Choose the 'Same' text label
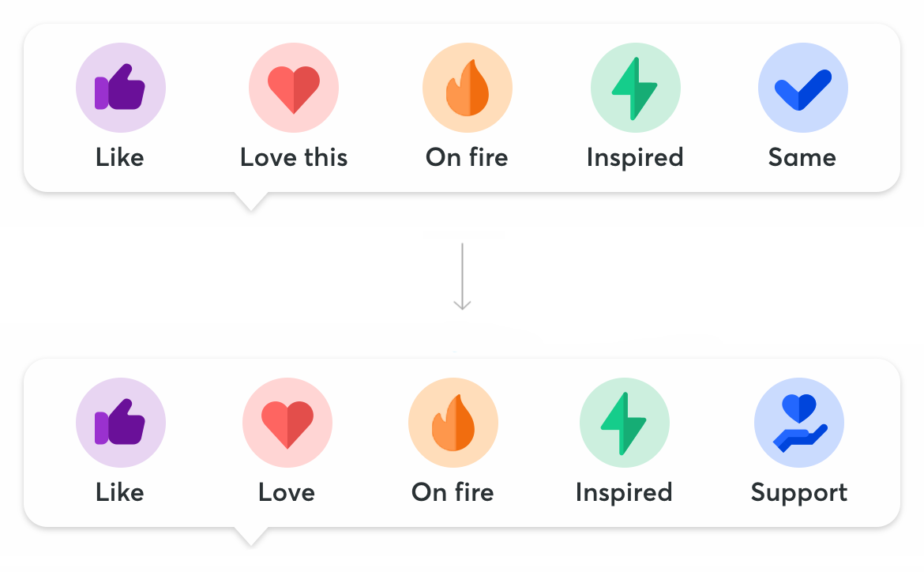Screen dimensions: 924x572 (802, 157)
